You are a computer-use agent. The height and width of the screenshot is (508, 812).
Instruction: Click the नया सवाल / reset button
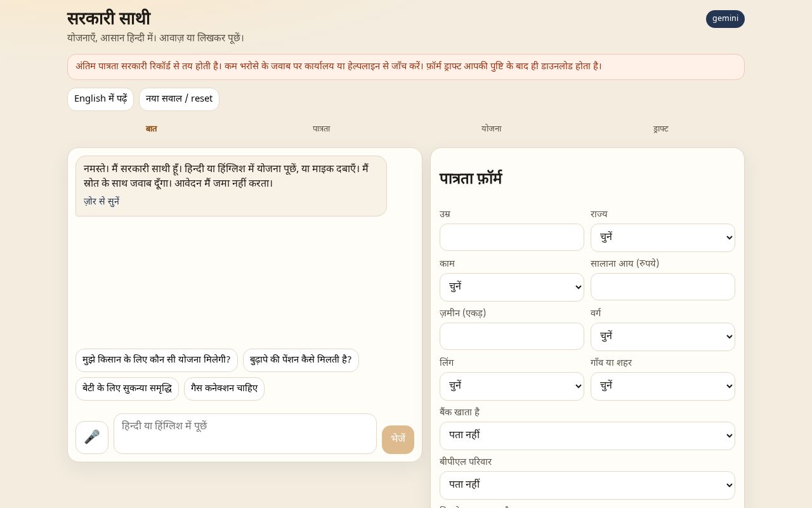pos(179,99)
